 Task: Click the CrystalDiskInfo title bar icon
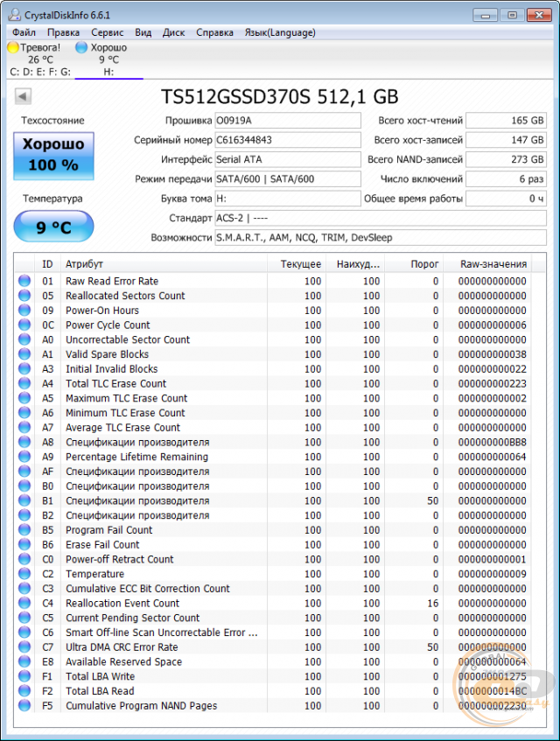coord(15,15)
